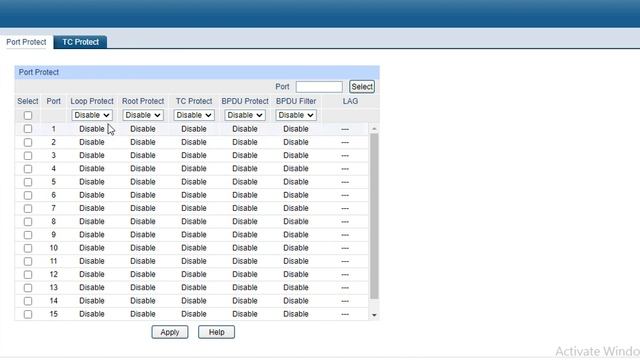Select port 11 checkbox
Image resolution: width=640 pixels, height=360 pixels.
point(28,261)
